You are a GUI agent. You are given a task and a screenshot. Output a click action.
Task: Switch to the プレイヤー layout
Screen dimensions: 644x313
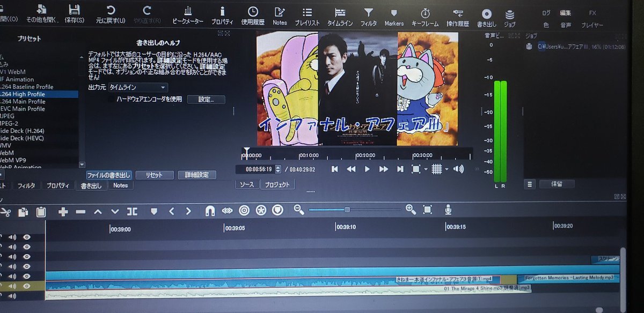592,25
